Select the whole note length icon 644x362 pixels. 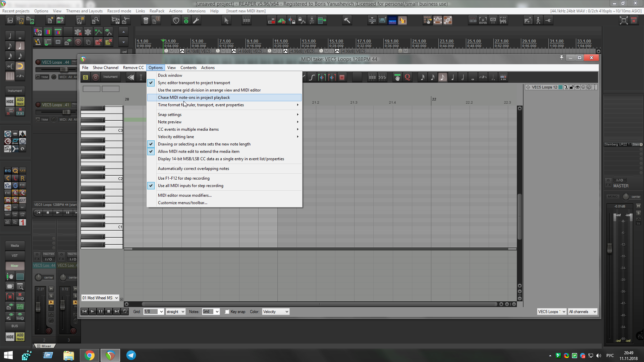[473, 77]
